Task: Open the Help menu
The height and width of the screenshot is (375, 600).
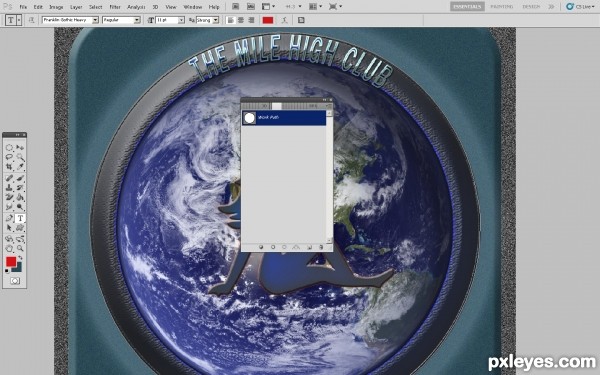Action: coord(214,7)
